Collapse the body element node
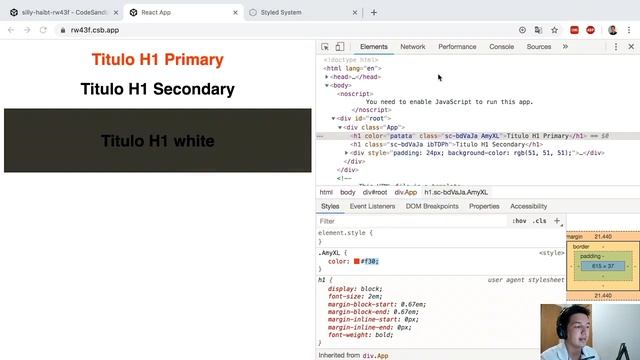Viewport: 640px width, 360px height. [x=327, y=85]
